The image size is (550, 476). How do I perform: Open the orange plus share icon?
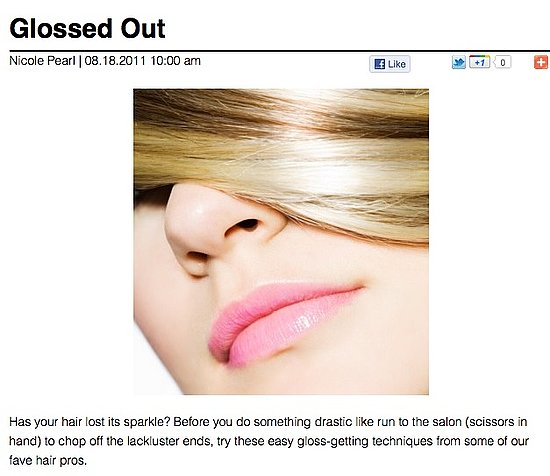pos(541,62)
